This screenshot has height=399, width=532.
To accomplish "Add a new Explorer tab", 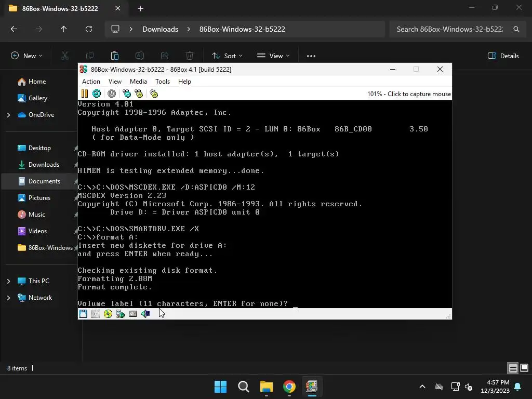I will 140,8.
